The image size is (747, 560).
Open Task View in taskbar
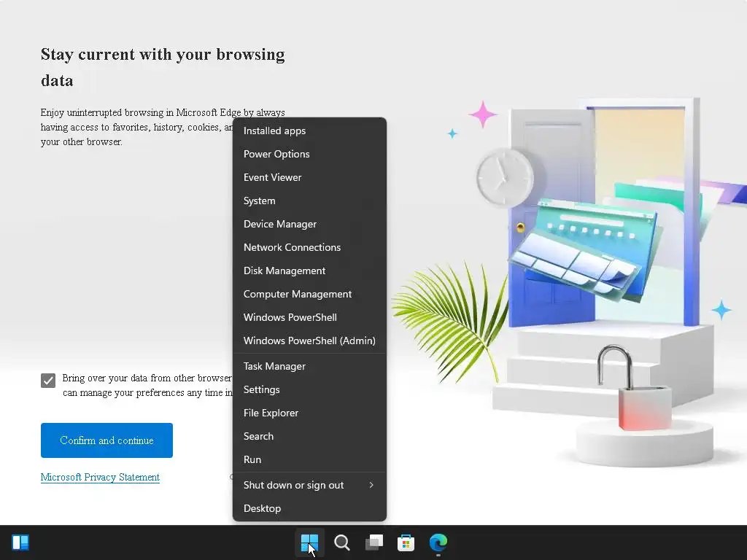[374, 542]
